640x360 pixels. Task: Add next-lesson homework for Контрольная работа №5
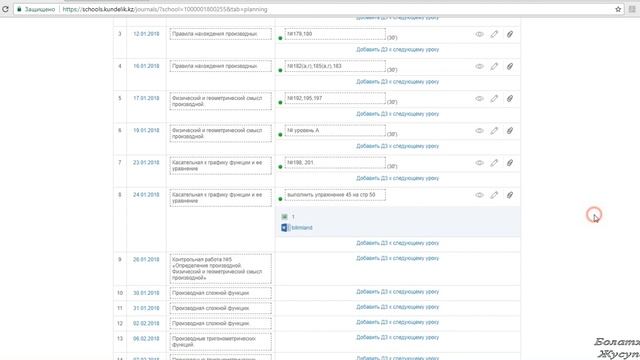pos(398,258)
